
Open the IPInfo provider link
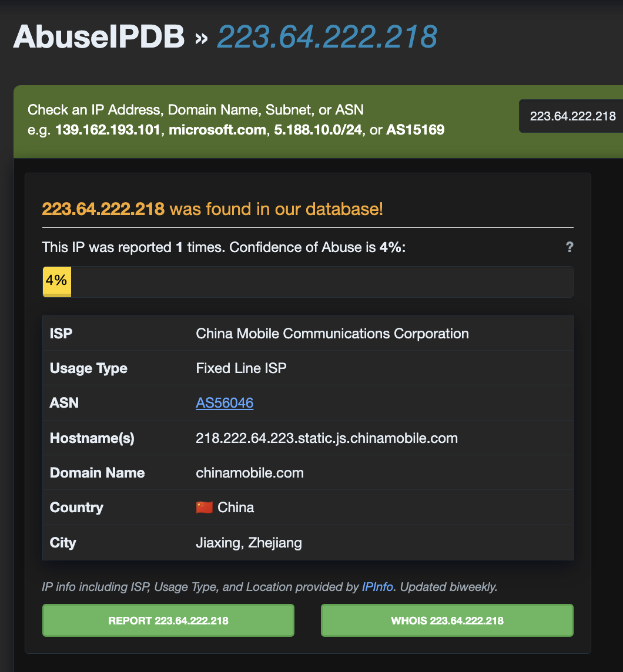(x=379, y=586)
